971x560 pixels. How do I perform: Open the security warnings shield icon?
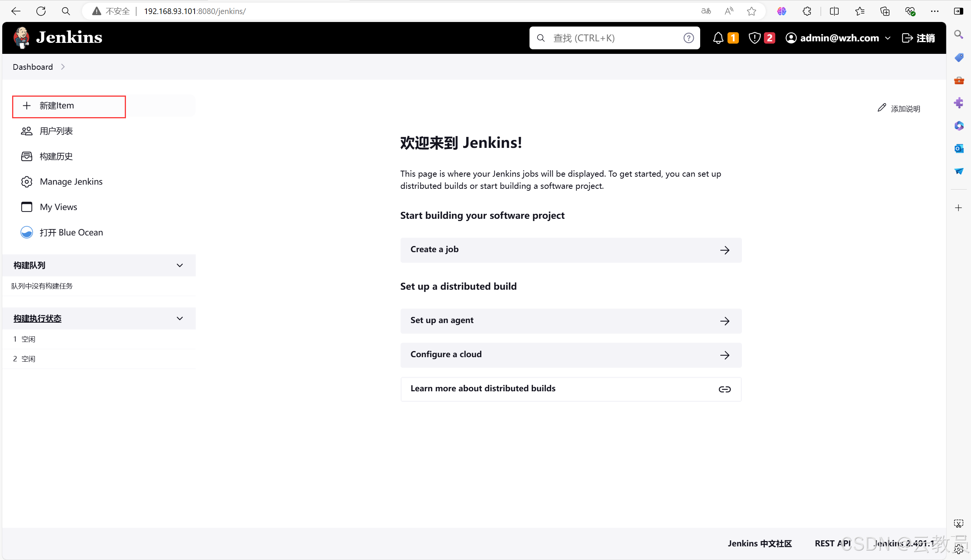point(754,38)
